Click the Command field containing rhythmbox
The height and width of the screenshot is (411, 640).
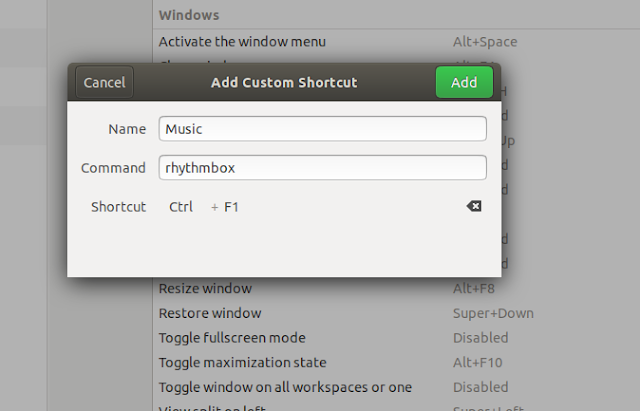[322, 168]
